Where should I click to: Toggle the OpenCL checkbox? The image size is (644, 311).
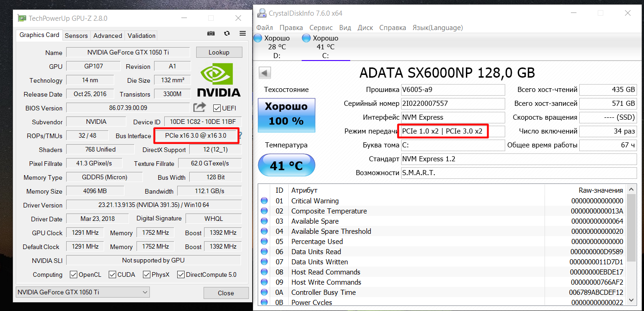[73, 274]
